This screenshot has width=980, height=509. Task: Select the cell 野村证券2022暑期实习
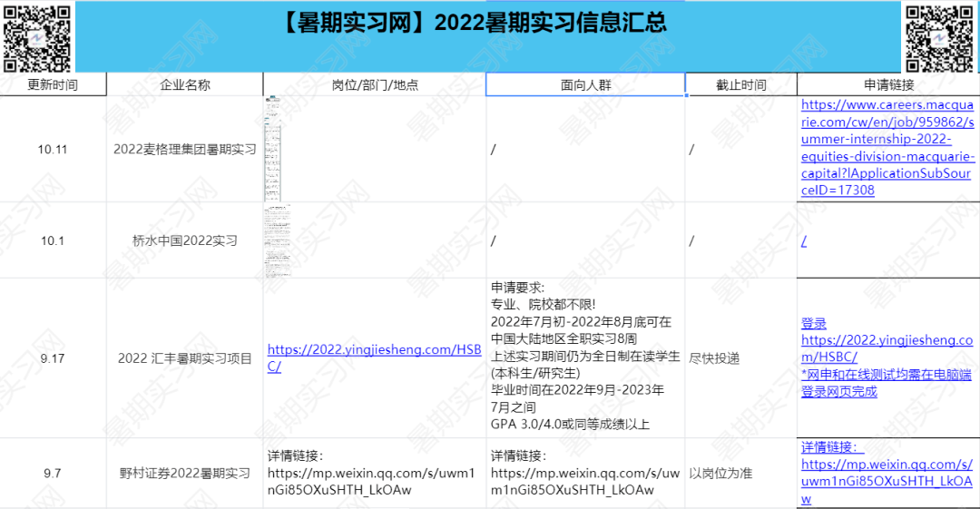pos(185,474)
